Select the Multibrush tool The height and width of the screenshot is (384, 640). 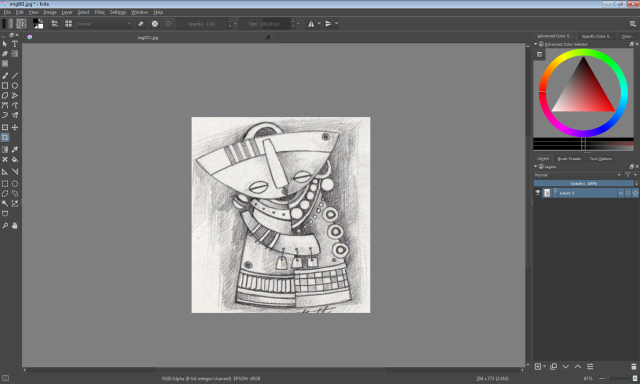coord(15,115)
